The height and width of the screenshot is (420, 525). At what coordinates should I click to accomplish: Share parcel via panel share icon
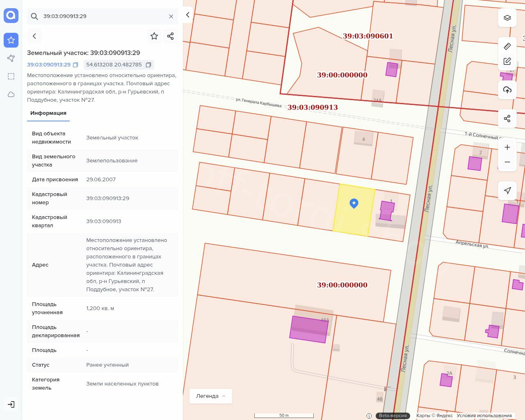171,36
